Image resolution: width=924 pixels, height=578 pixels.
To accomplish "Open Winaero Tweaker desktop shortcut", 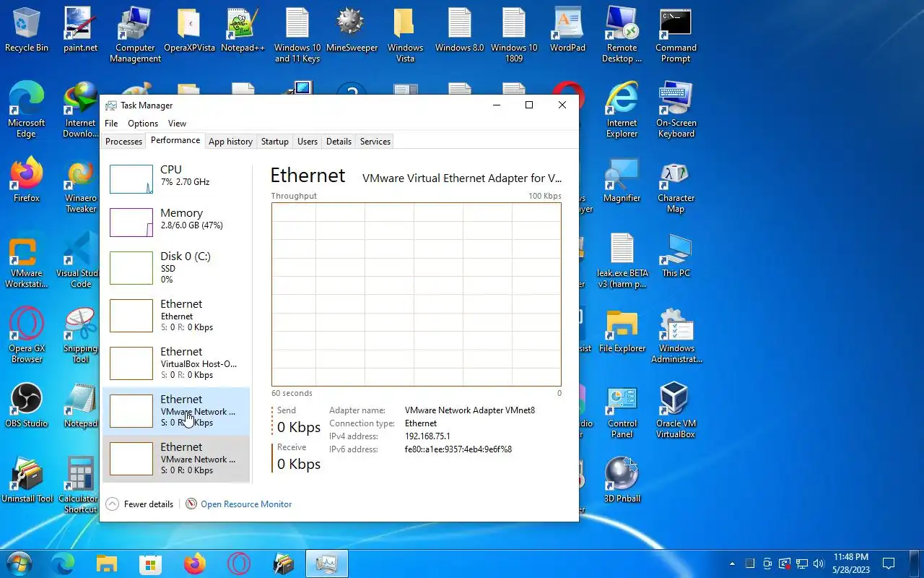I will [81, 186].
